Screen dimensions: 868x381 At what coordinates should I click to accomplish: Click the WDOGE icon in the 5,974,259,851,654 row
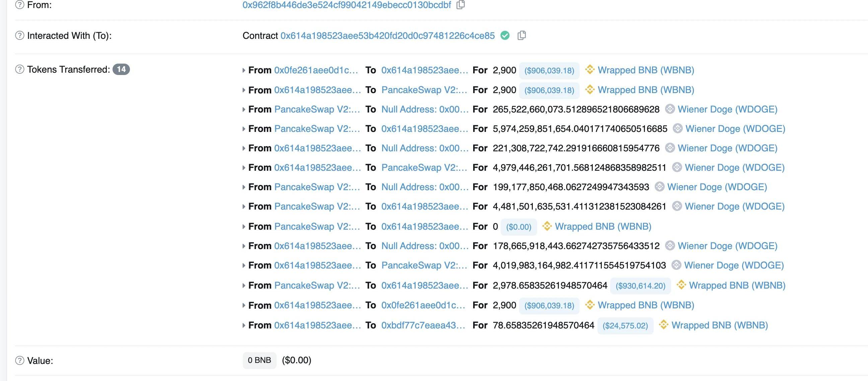(x=677, y=128)
